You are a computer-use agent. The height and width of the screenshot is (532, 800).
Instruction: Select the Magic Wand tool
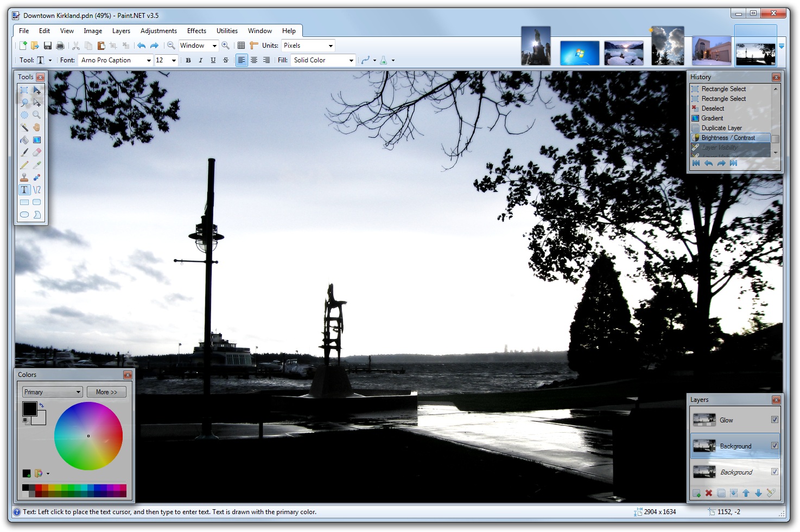pyautogui.click(x=24, y=127)
